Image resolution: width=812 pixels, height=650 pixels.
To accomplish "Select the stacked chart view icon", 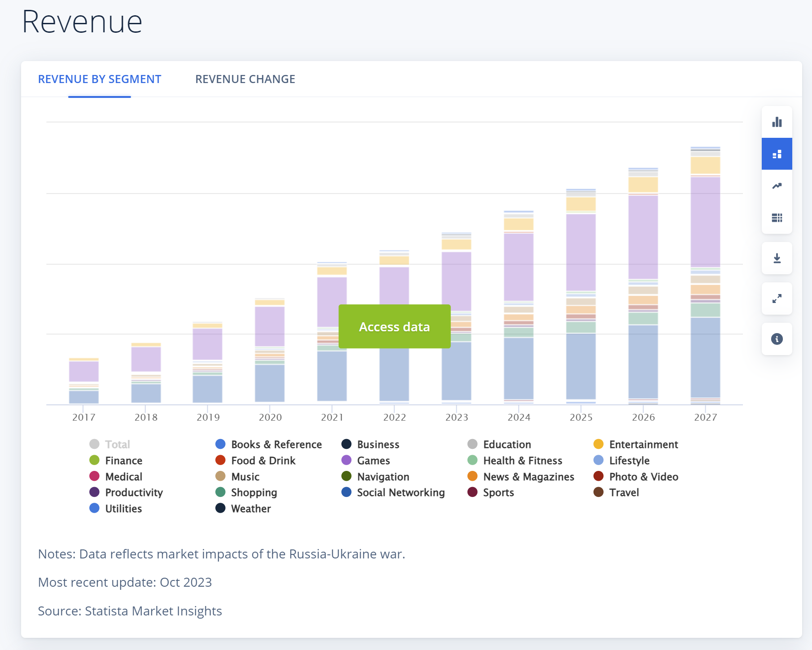I will (777, 154).
